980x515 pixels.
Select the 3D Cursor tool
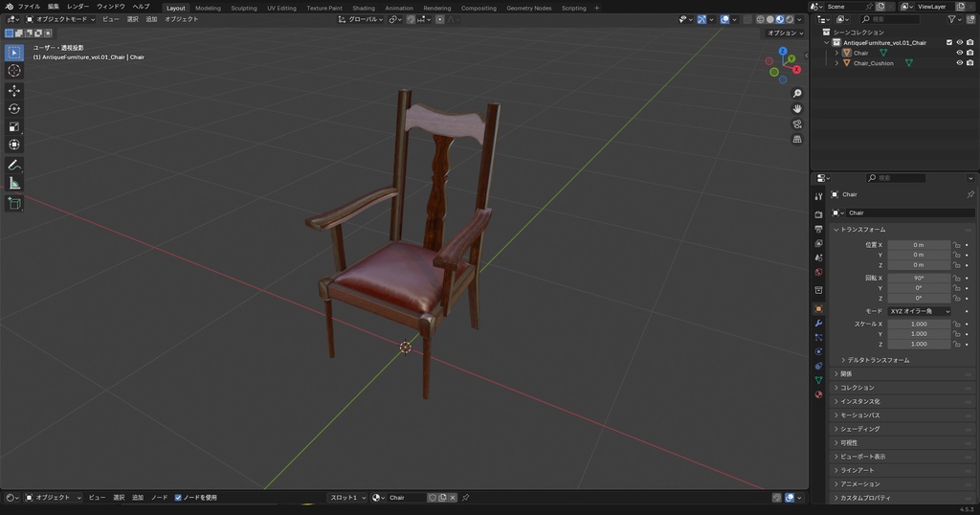14,71
